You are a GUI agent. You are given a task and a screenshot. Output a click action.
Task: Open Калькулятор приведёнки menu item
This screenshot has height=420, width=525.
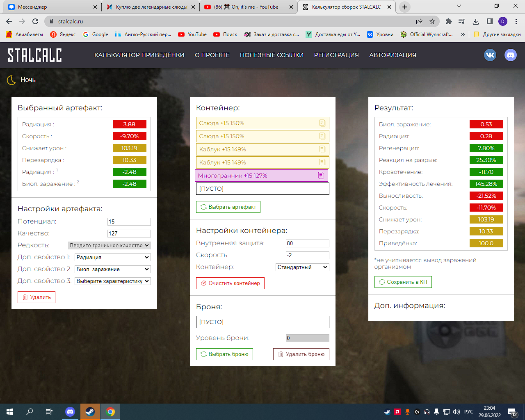point(139,55)
